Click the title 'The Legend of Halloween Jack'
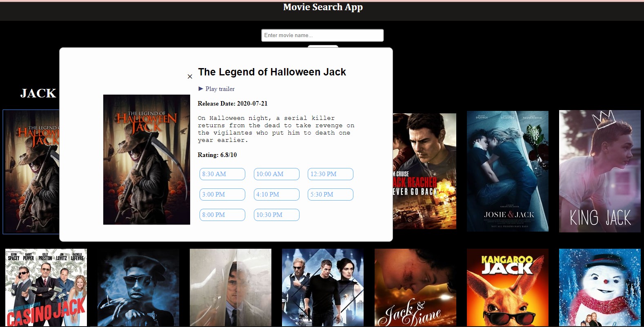This screenshot has height=327, width=644. pos(272,72)
